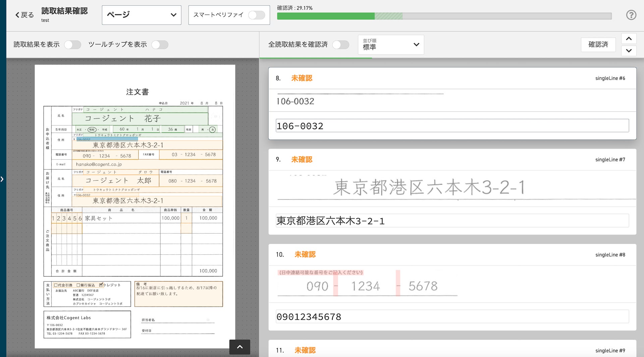Expand the left sidebar arrow
The height and width of the screenshot is (357, 644).
(x=2, y=179)
